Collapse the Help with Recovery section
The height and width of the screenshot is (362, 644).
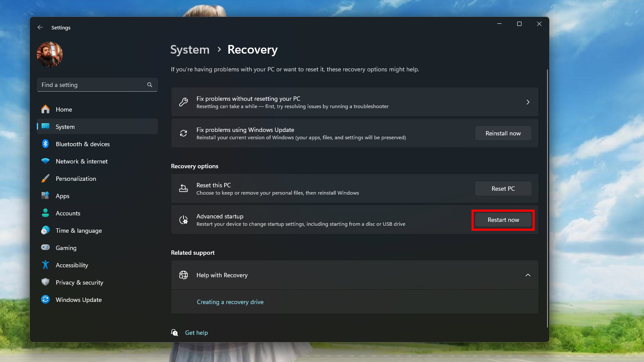pos(528,275)
